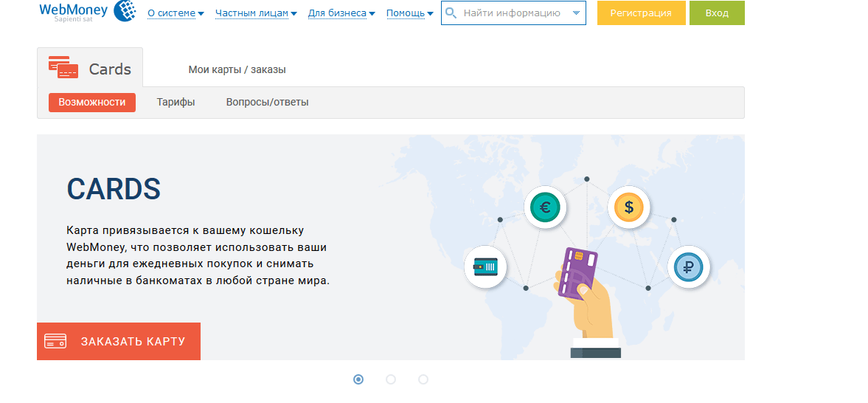The image size is (868, 403).
Task: Click the wallet icon in illustration
Action: (x=485, y=268)
